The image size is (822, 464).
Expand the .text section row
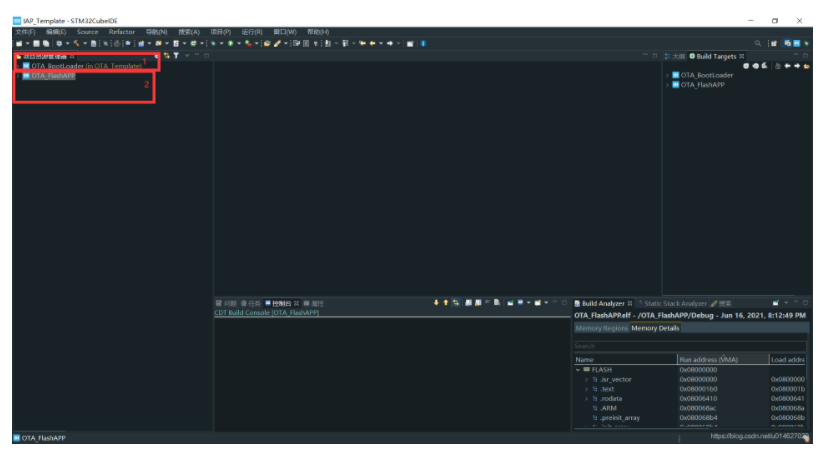click(587, 389)
